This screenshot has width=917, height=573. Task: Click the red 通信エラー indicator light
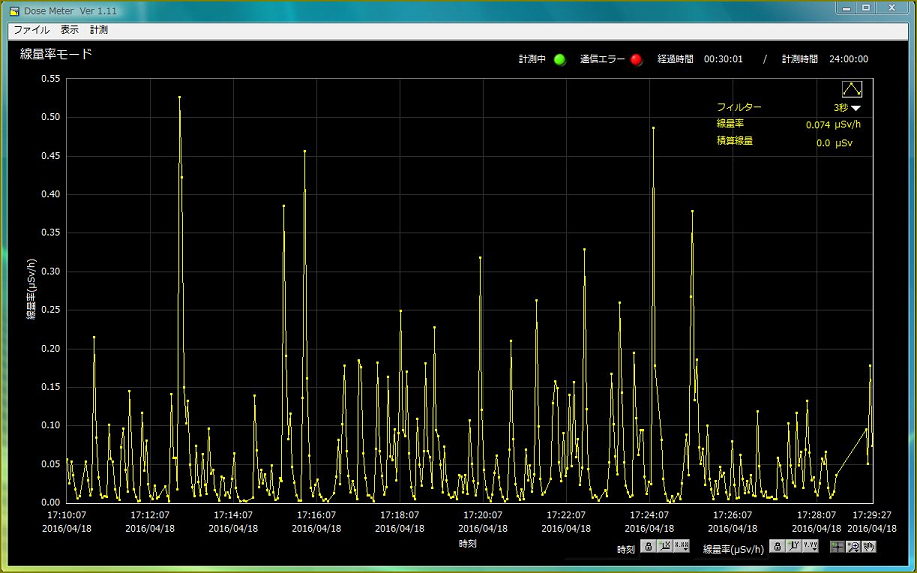point(636,59)
